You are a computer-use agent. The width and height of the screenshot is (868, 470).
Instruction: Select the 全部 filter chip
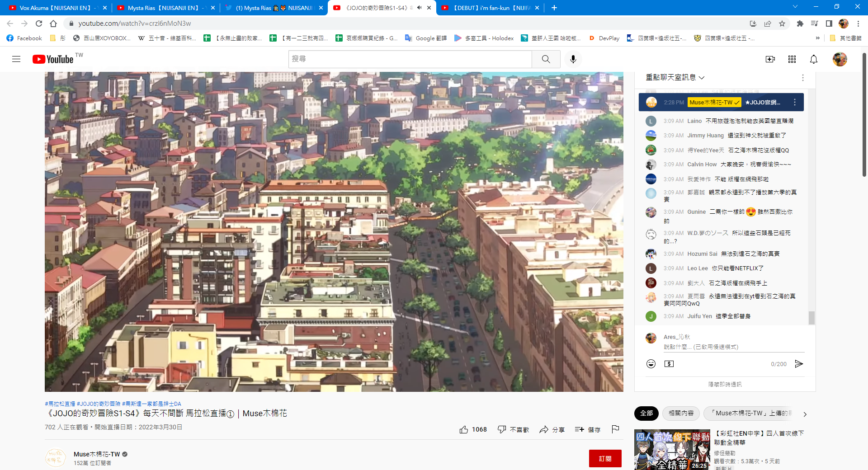(x=646, y=413)
